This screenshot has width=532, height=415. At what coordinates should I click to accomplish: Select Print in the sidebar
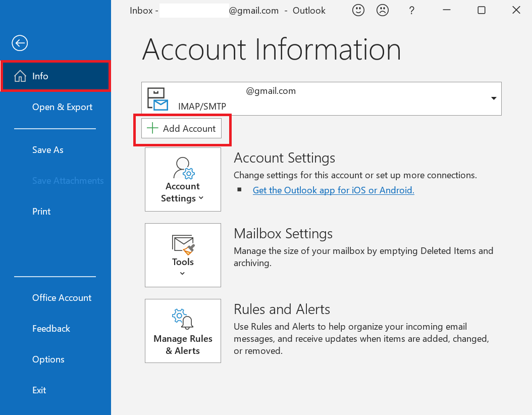[x=41, y=212]
